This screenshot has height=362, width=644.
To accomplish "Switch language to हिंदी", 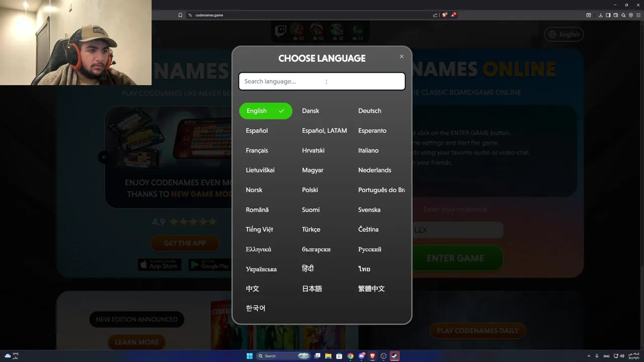I will (307, 269).
